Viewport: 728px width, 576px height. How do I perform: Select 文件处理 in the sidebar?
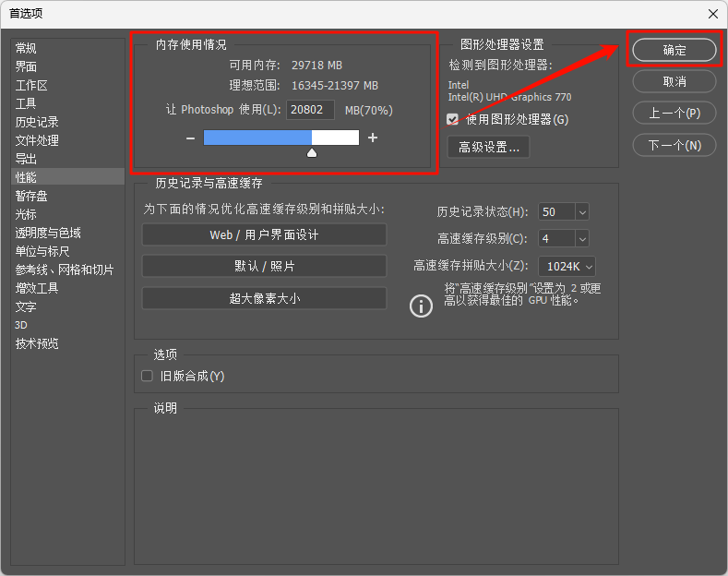click(37, 140)
